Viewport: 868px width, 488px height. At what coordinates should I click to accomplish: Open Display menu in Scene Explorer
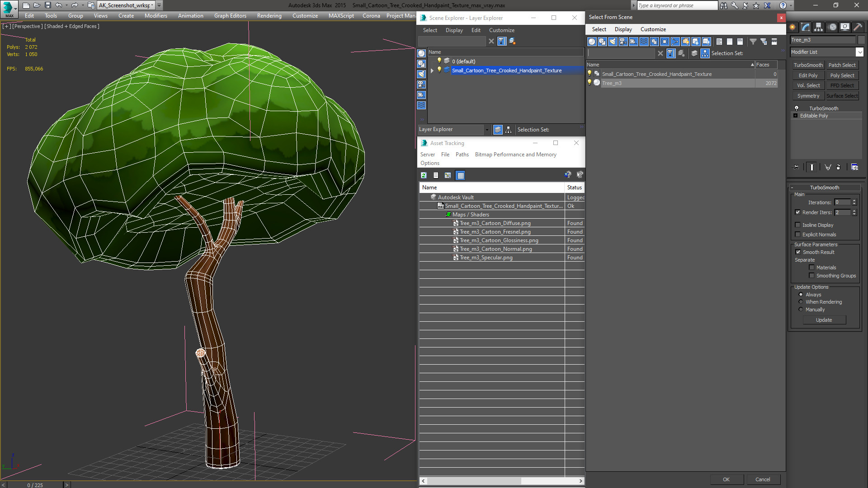[x=454, y=30]
